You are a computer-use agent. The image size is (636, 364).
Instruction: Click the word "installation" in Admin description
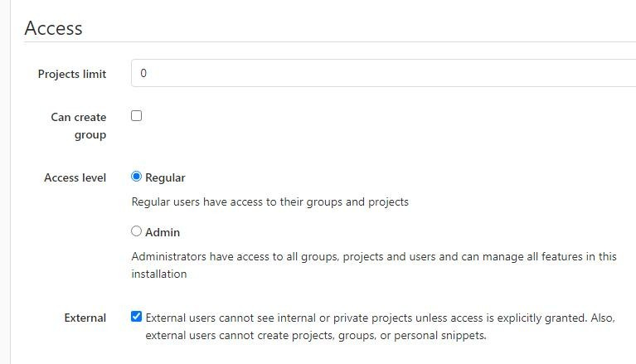tap(159, 274)
